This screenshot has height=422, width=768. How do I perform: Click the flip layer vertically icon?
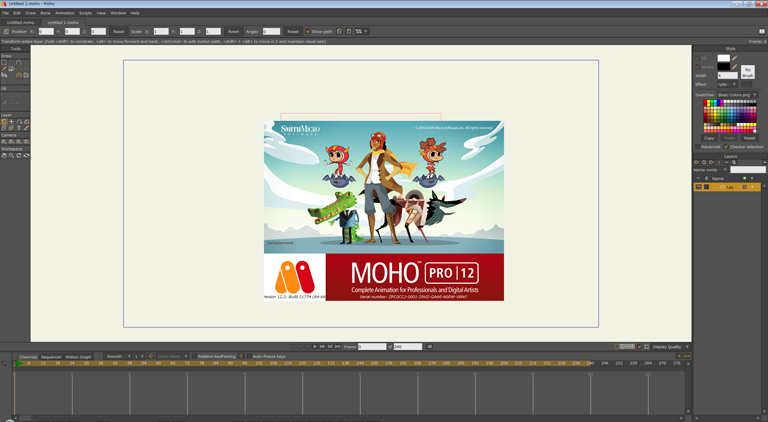pyautogui.click(x=349, y=31)
